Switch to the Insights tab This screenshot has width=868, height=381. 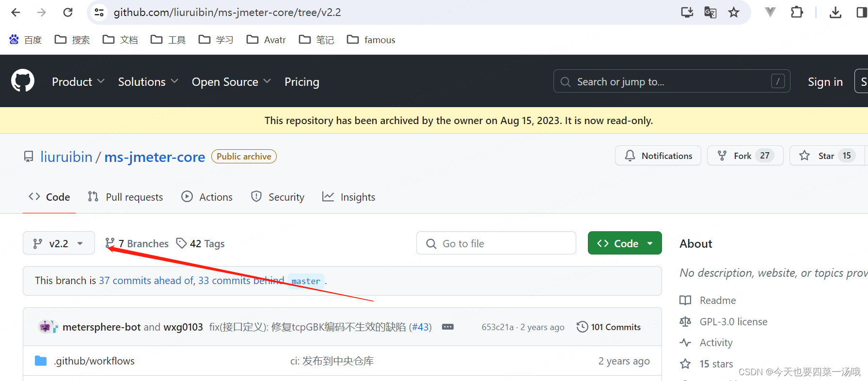pos(348,197)
